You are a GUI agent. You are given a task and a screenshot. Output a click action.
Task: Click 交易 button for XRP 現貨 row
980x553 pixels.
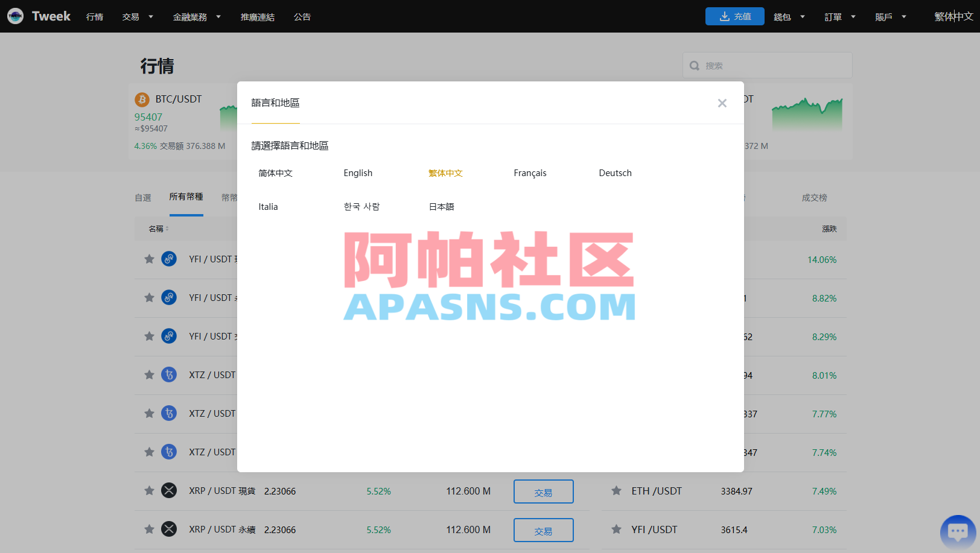coord(543,491)
